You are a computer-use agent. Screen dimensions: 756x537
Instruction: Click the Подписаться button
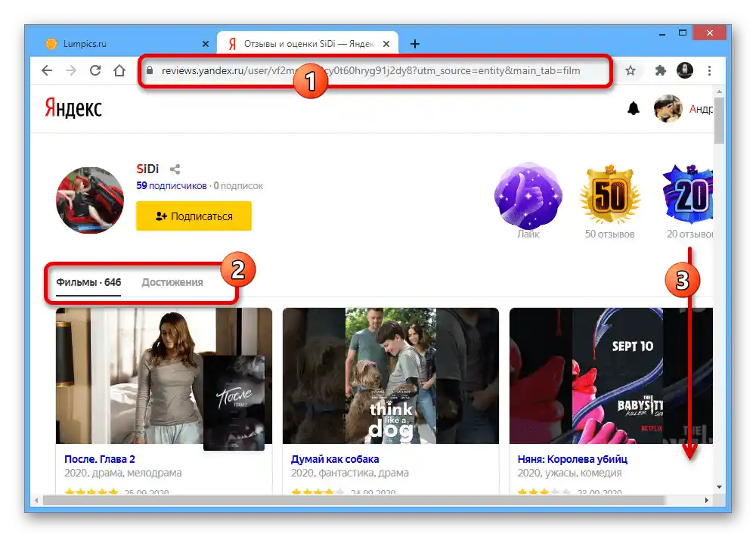coord(194,216)
